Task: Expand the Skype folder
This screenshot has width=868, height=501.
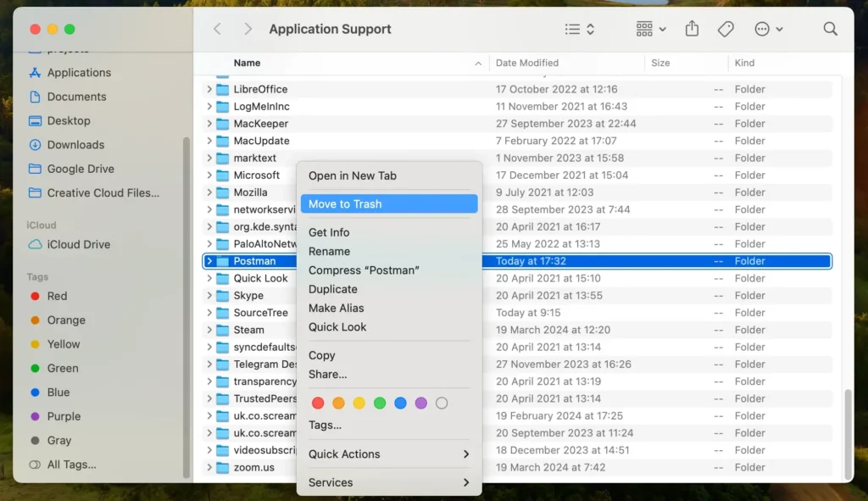Action: point(209,296)
